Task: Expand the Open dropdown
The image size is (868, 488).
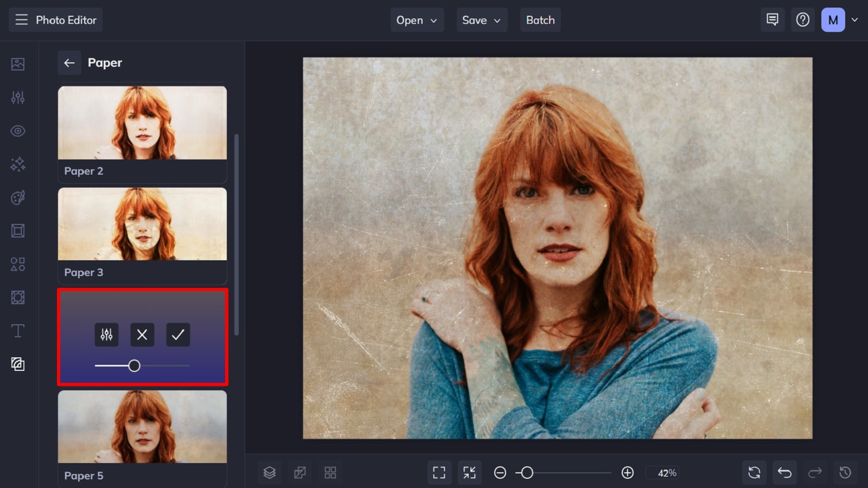Action: (417, 20)
